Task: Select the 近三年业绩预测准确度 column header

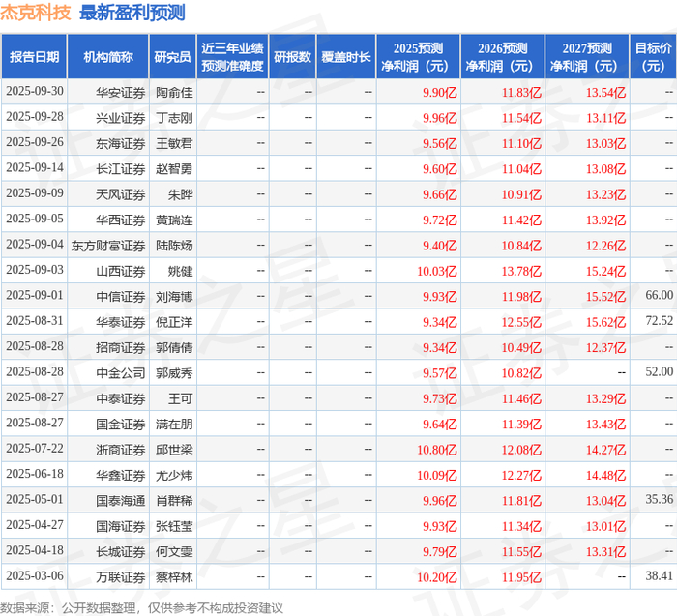Action: click(x=232, y=56)
